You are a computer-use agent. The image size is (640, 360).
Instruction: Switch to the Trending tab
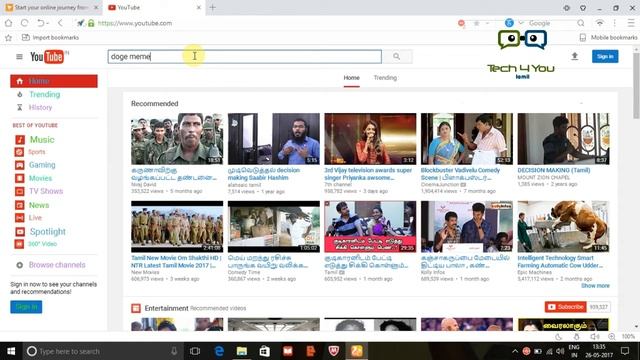pyautogui.click(x=385, y=78)
